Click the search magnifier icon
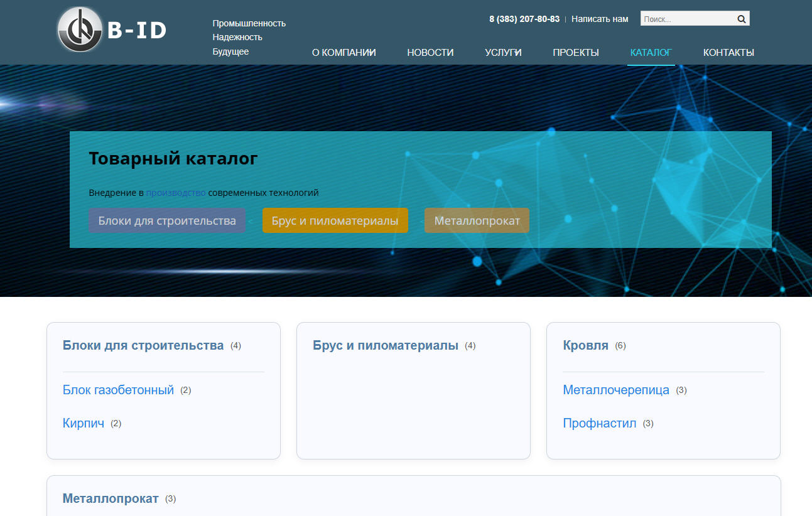 (x=742, y=18)
